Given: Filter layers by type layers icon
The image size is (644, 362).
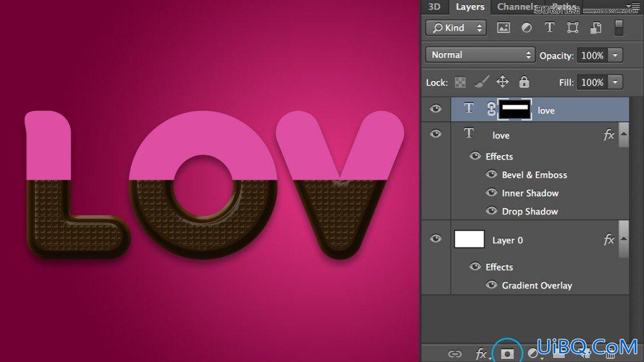Looking at the screenshot, I should point(549,28).
